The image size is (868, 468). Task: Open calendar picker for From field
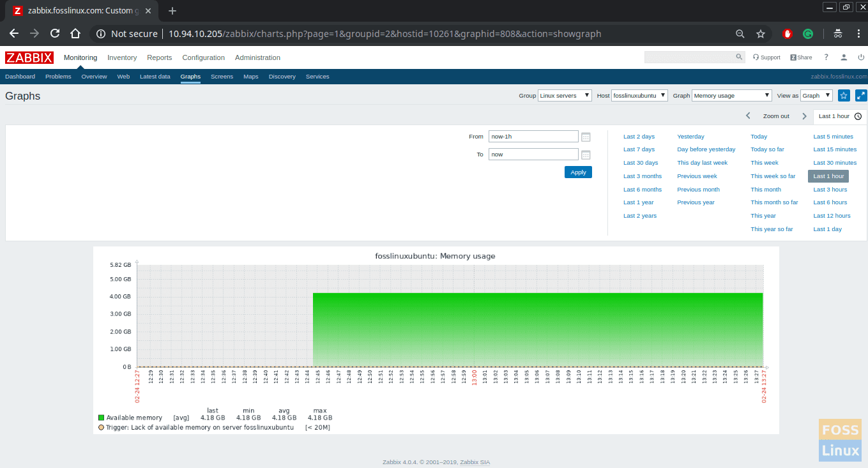(x=586, y=137)
